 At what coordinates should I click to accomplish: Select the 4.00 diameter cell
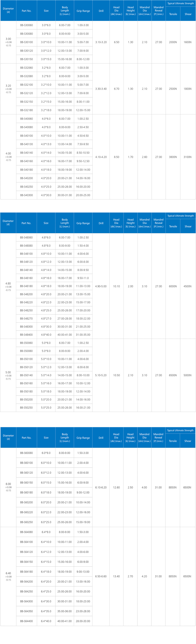click(8, 154)
